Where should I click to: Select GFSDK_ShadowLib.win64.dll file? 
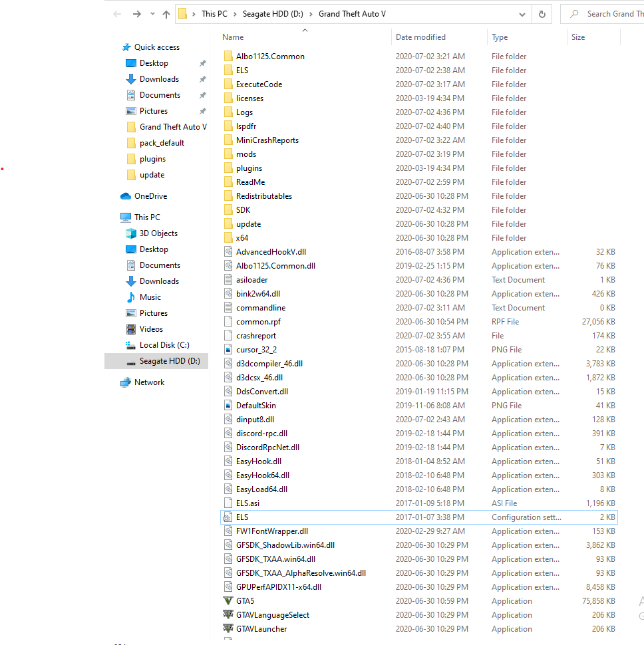click(x=285, y=545)
